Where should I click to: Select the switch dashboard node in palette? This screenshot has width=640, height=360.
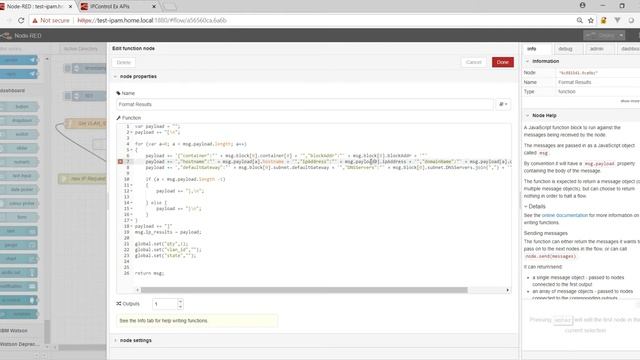[x=19, y=134]
